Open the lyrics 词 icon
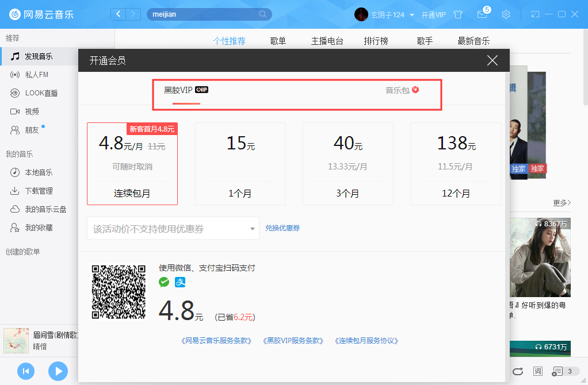This screenshot has width=588, height=385. [x=538, y=371]
